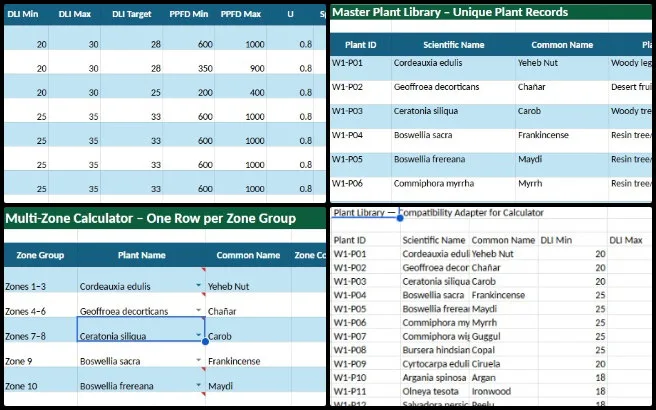Viewport: 656px width, 410px height.
Task: Select 'Plant ID' header in Master Plant Library
Action: click(x=361, y=45)
